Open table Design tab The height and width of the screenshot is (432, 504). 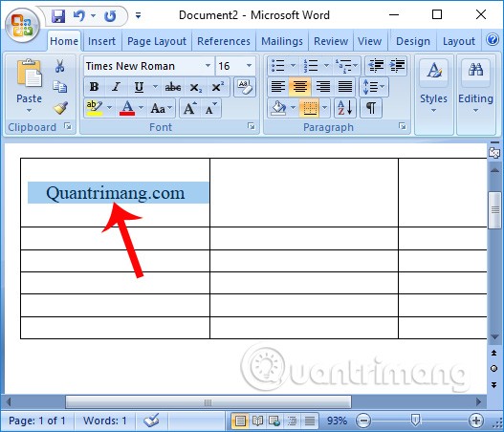point(413,41)
